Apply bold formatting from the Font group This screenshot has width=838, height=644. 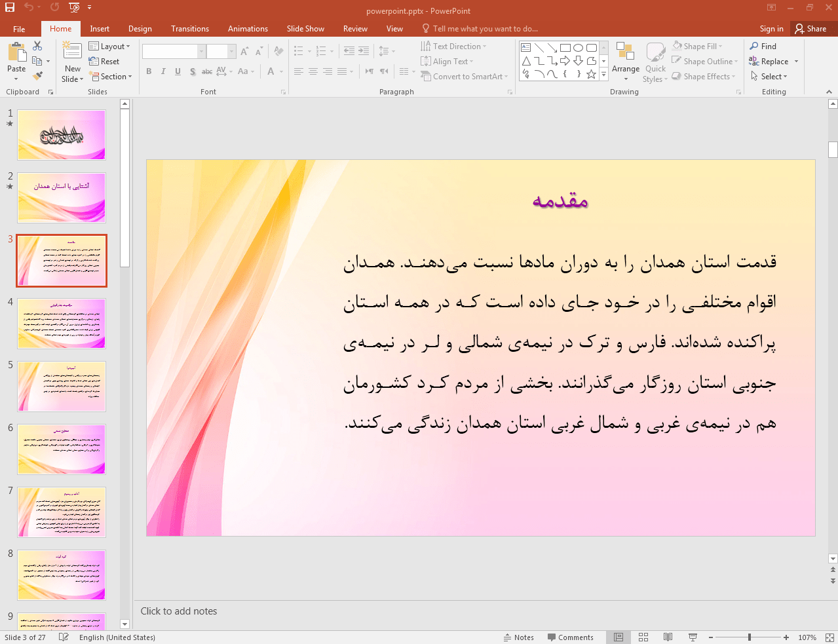click(149, 71)
